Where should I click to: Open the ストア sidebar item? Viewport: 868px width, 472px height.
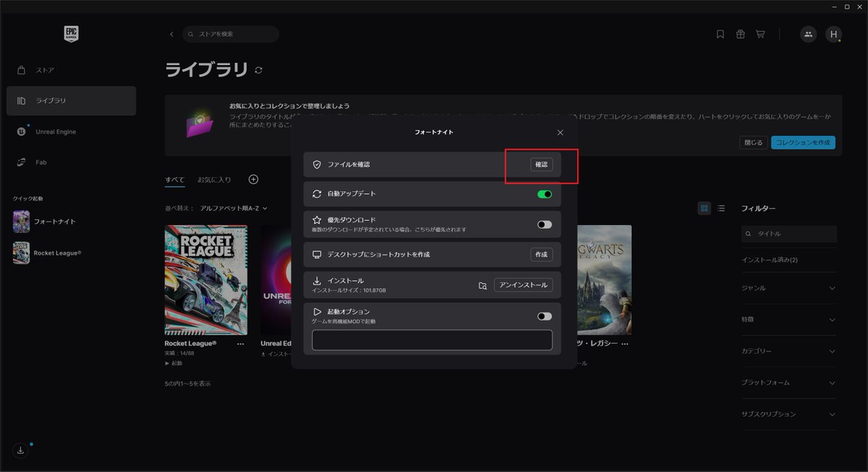tap(71, 70)
